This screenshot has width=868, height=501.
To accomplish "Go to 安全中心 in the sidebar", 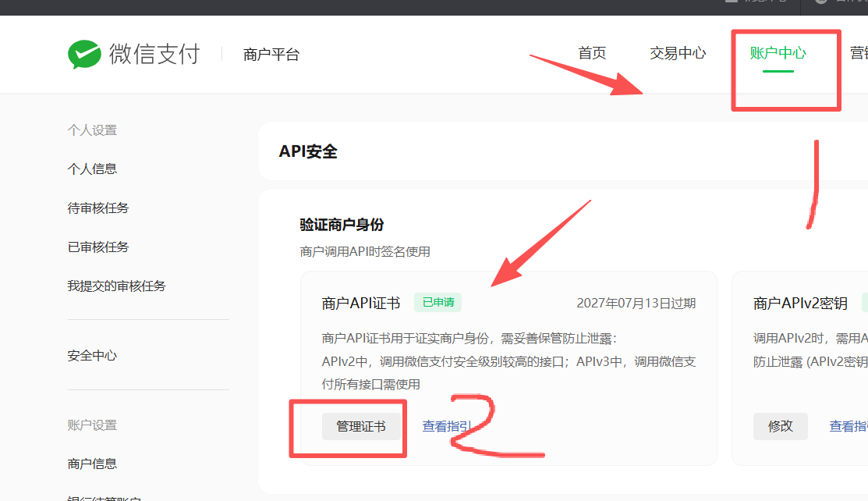I will [92, 355].
